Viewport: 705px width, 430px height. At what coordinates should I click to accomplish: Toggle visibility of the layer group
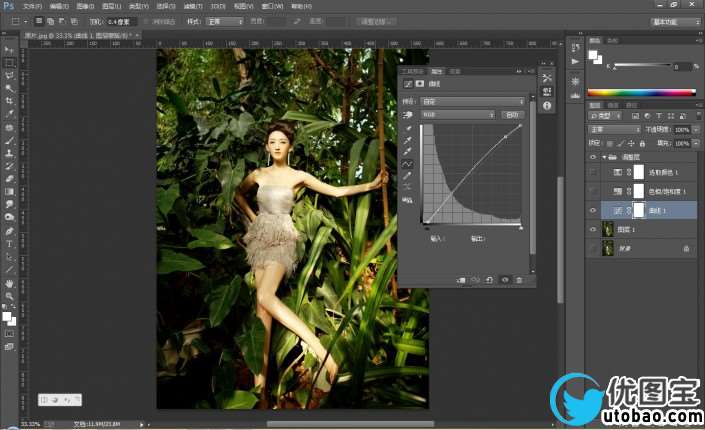(593, 157)
